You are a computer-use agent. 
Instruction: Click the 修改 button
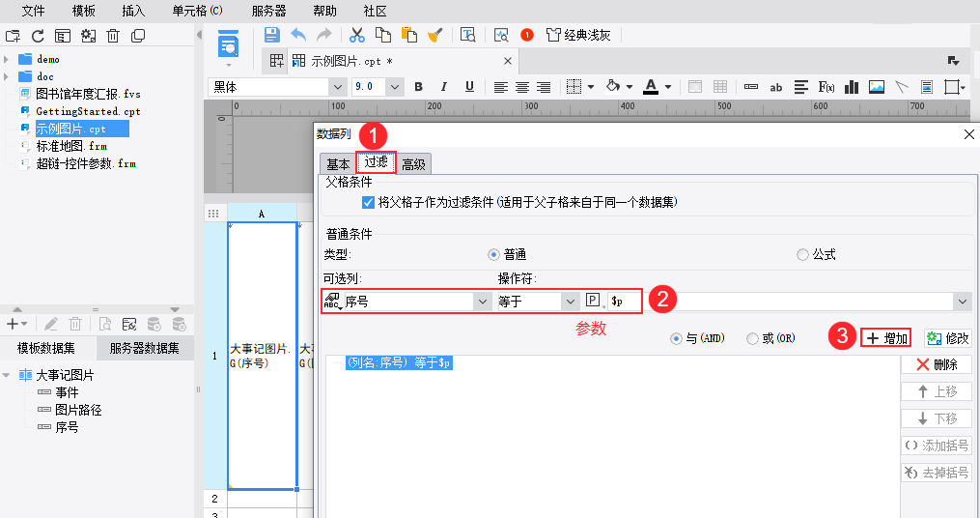(x=948, y=338)
